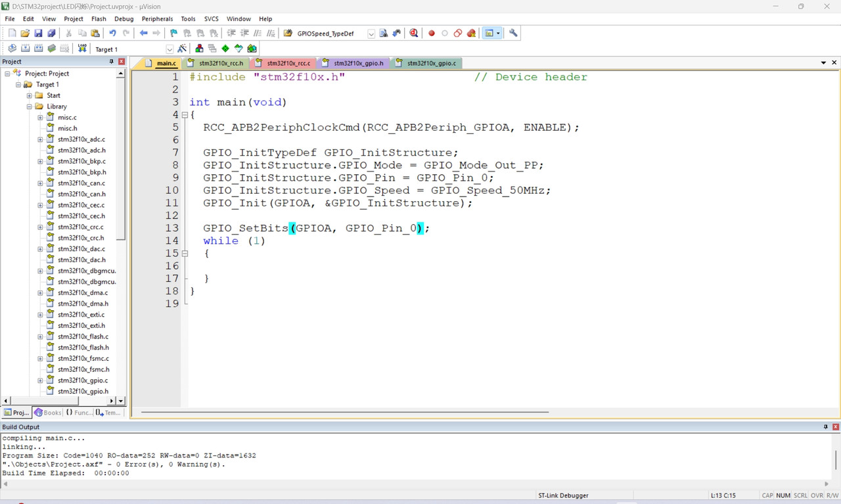Expand the misc.c file node
The image size is (841, 504).
[x=40, y=118]
